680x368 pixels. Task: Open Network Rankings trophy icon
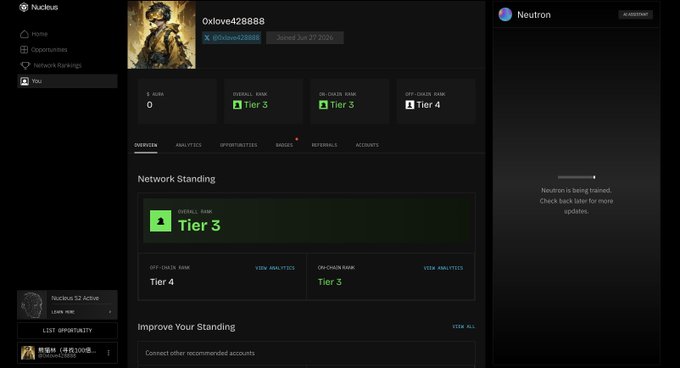[25, 65]
